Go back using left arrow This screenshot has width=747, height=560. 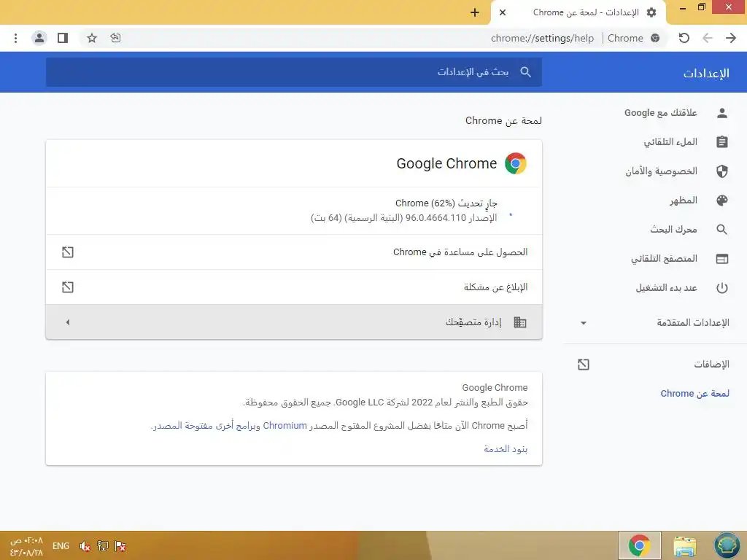[708, 38]
